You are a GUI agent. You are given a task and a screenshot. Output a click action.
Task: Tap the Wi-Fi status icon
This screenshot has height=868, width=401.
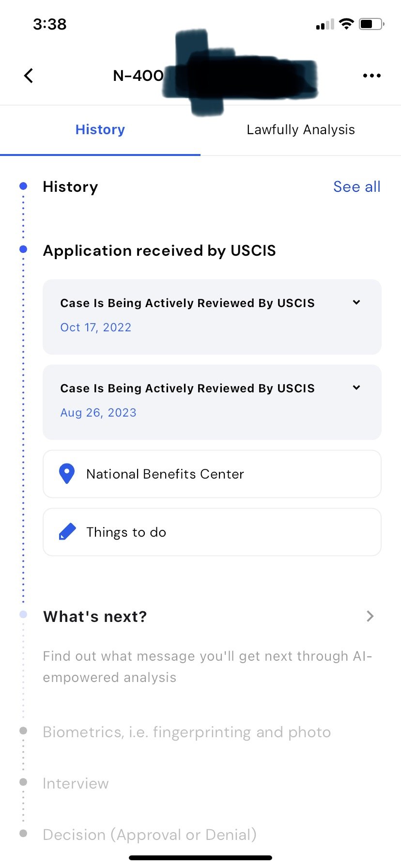(346, 24)
